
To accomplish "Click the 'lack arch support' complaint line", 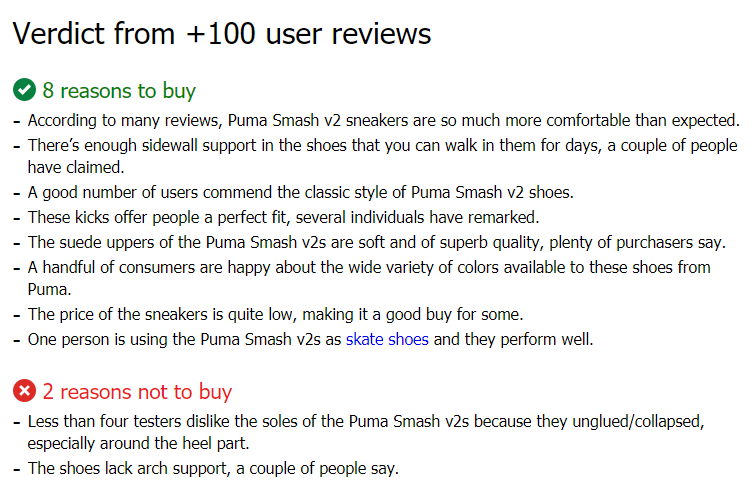I will [x=213, y=468].
